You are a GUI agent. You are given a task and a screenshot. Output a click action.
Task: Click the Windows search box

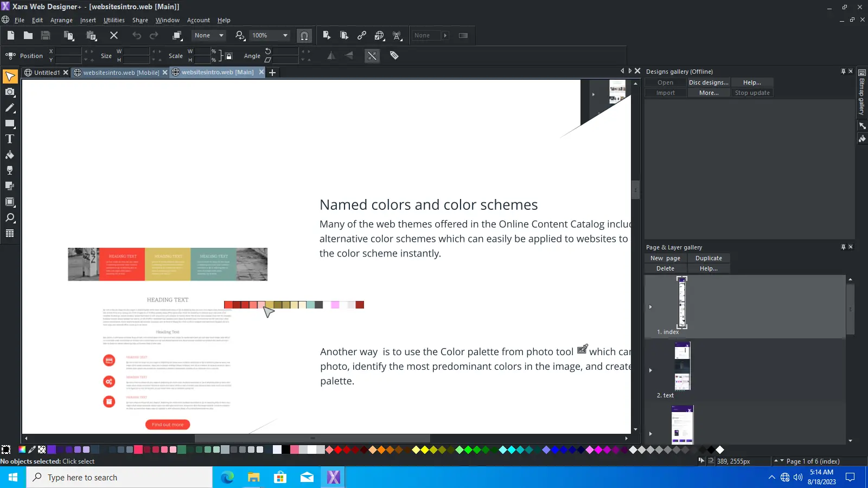pyautogui.click(x=119, y=477)
